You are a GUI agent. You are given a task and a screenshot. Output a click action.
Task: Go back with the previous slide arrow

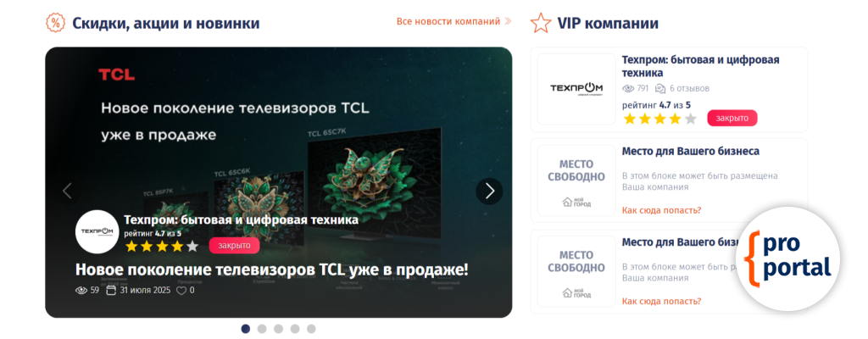68,191
